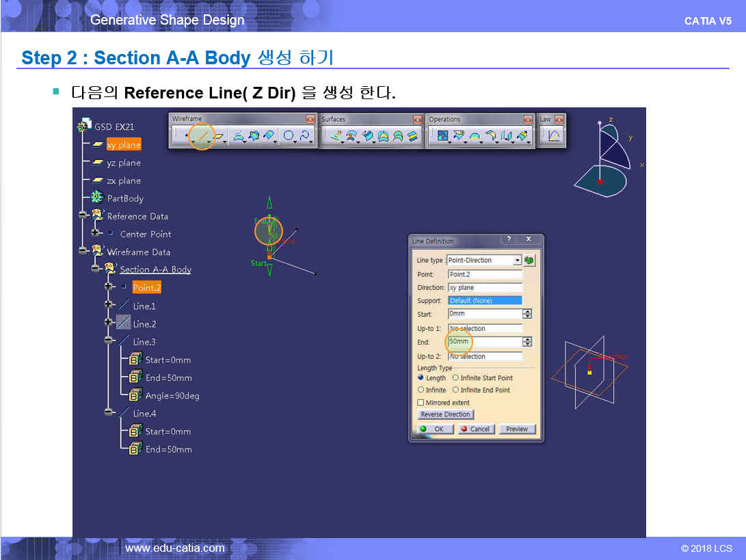Collapse the Line.3 tree node
Viewport: 746px width, 560px height.
[109, 340]
